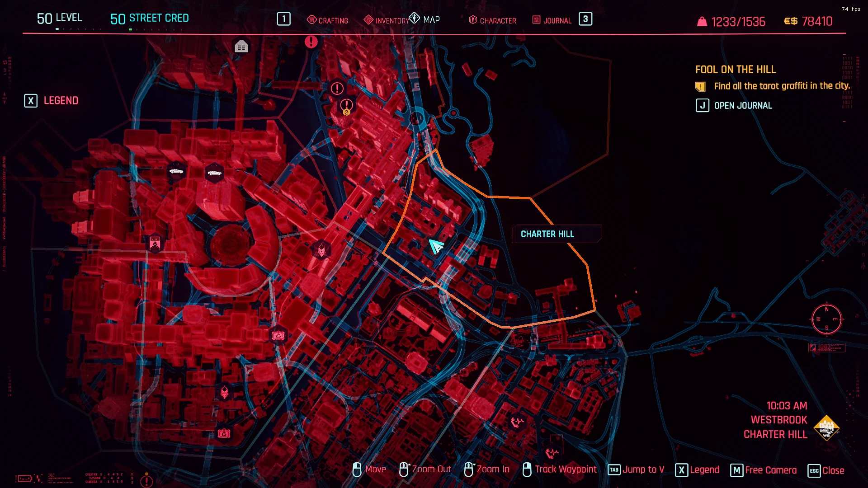Click the compass widget
Image resolution: width=868 pixels, height=488 pixels.
(826, 319)
